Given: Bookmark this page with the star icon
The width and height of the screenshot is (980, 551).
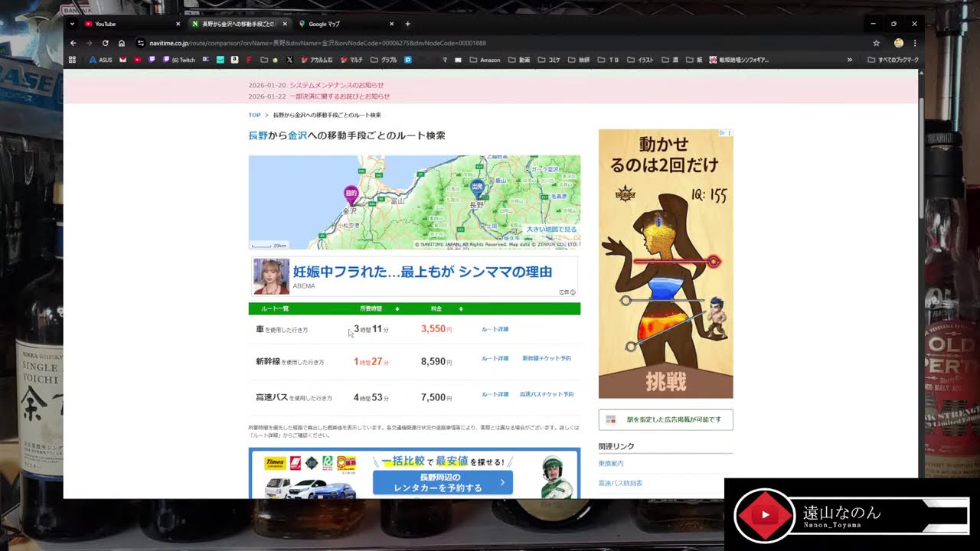Looking at the screenshot, I should pyautogui.click(x=876, y=43).
